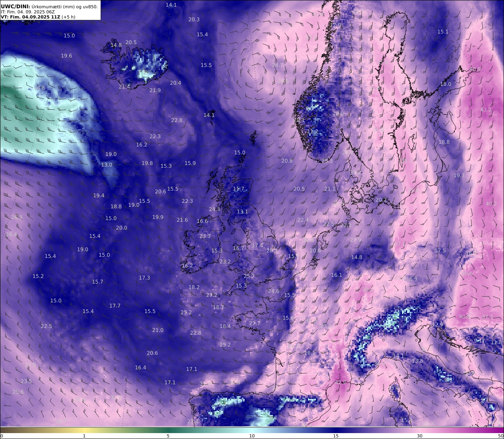Click the 18.7 value on the map
The image size is (504, 439).
219,307
